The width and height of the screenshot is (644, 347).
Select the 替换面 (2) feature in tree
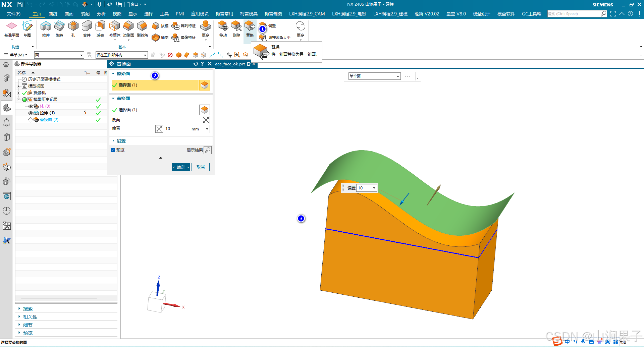[49, 120]
